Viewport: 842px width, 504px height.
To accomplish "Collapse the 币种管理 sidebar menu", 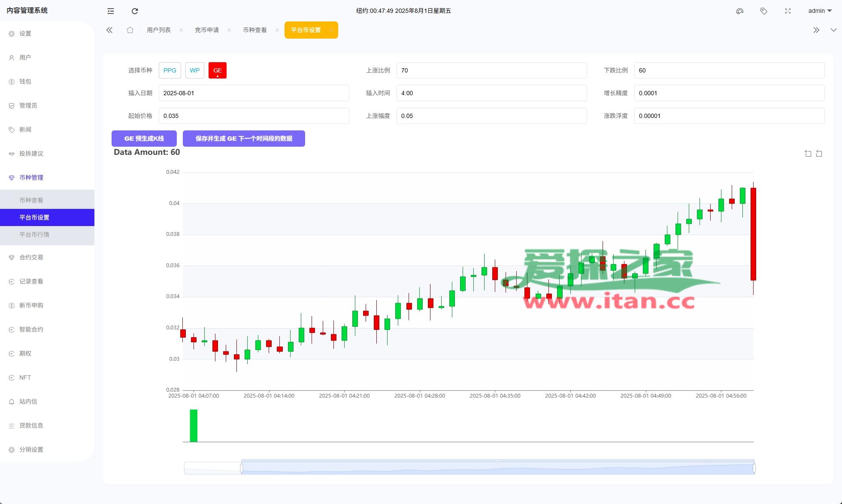I will tap(31, 178).
